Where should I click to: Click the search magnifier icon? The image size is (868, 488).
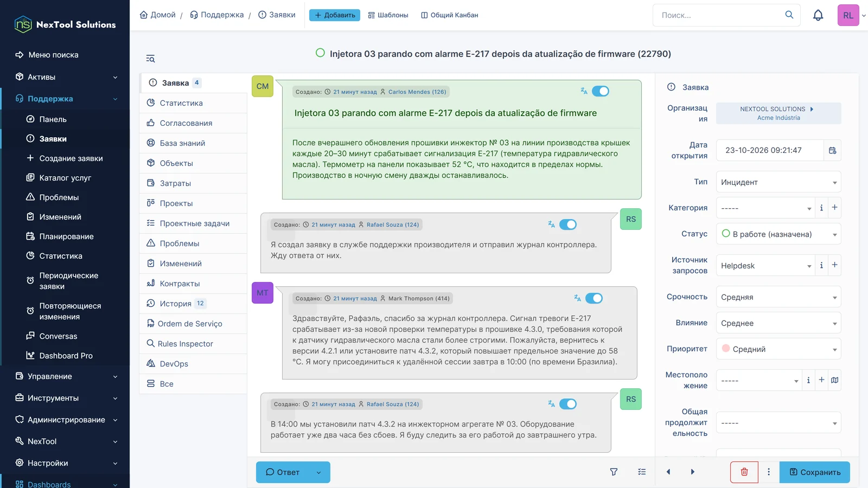[789, 15]
